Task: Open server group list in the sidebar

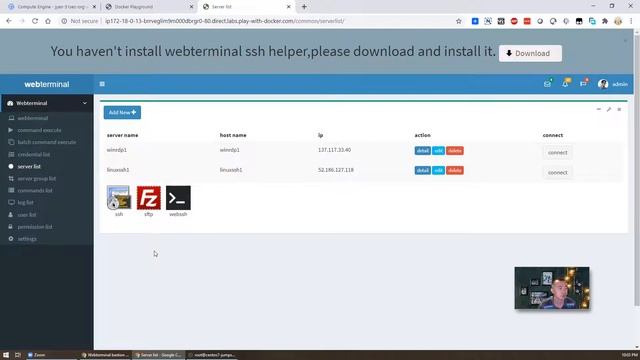Action: (x=37, y=178)
